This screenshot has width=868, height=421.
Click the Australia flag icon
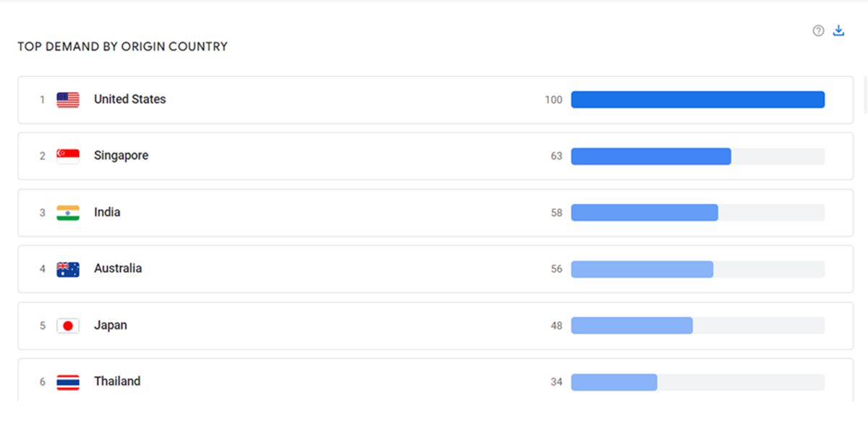pos(68,269)
